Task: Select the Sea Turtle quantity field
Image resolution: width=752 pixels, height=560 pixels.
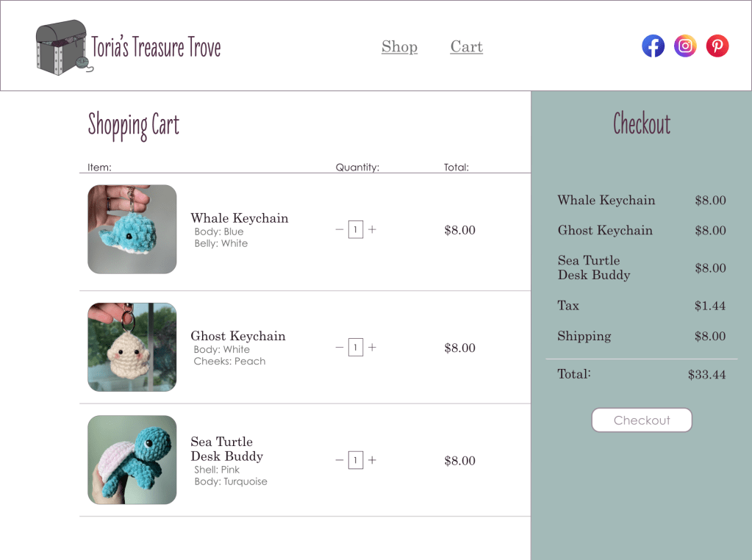Action: click(356, 461)
